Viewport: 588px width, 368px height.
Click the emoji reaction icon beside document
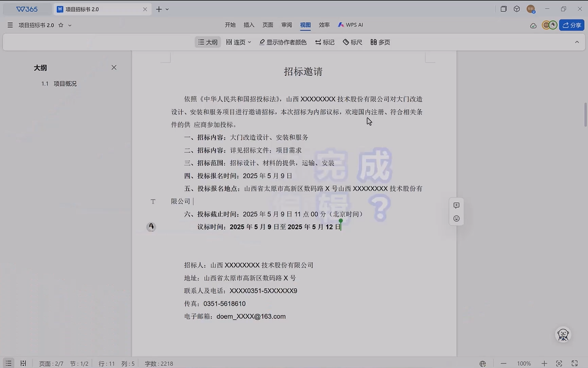(456, 219)
